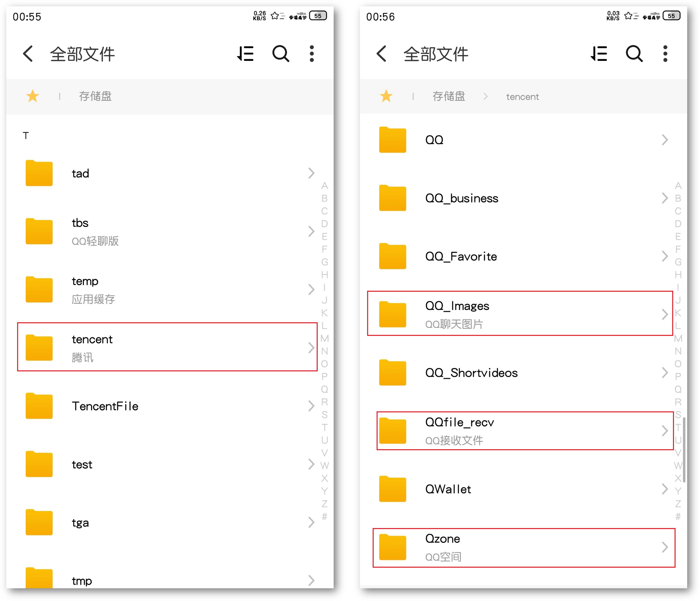Viewport: 700px width, 601px height.
Task: Select QQ轻聊版 subtitle under tbs
Action: [95, 241]
